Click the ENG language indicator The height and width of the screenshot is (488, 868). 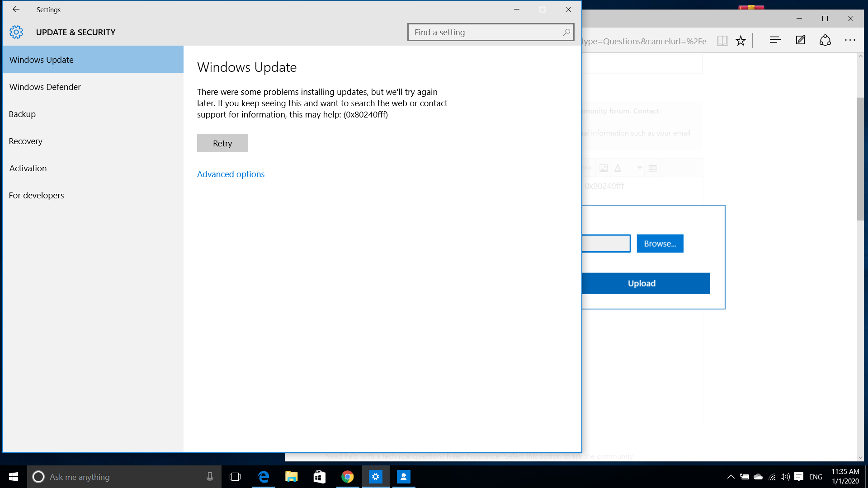[x=816, y=477]
